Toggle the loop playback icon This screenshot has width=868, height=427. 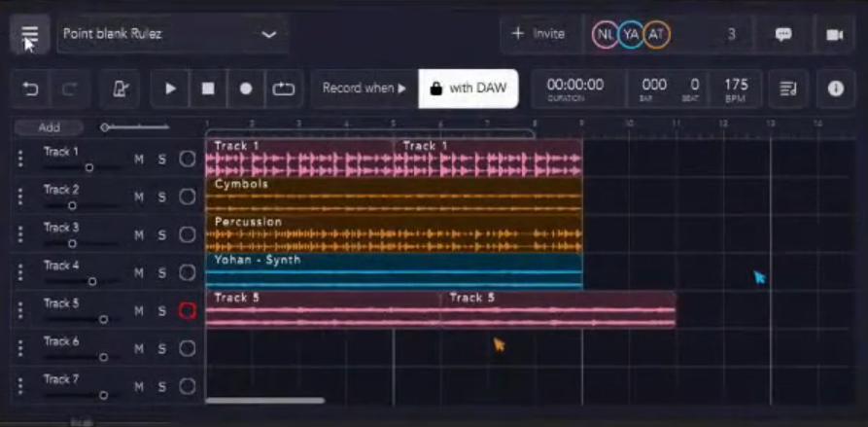pos(283,89)
